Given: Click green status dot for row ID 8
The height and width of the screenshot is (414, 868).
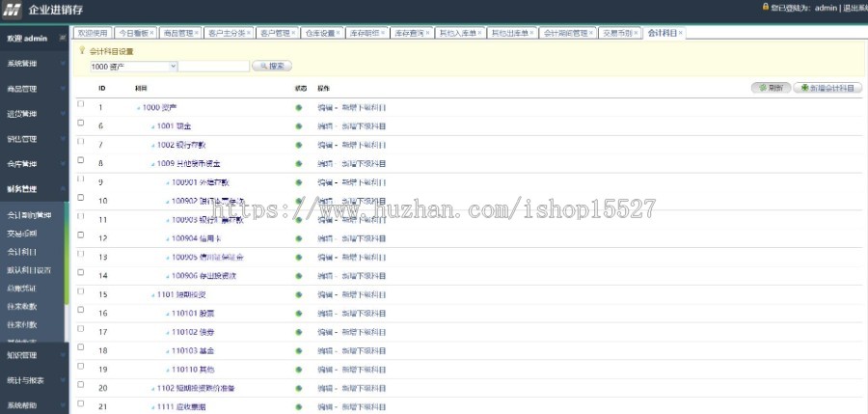Looking at the screenshot, I should [x=299, y=163].
